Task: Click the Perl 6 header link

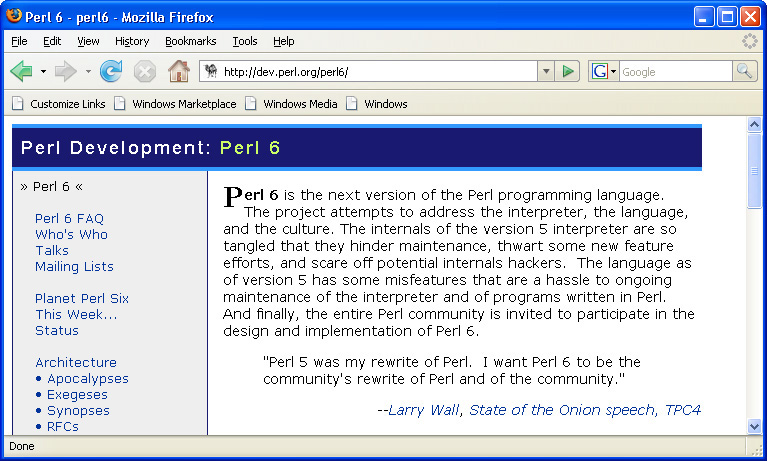Action: [x=249, y=148]
